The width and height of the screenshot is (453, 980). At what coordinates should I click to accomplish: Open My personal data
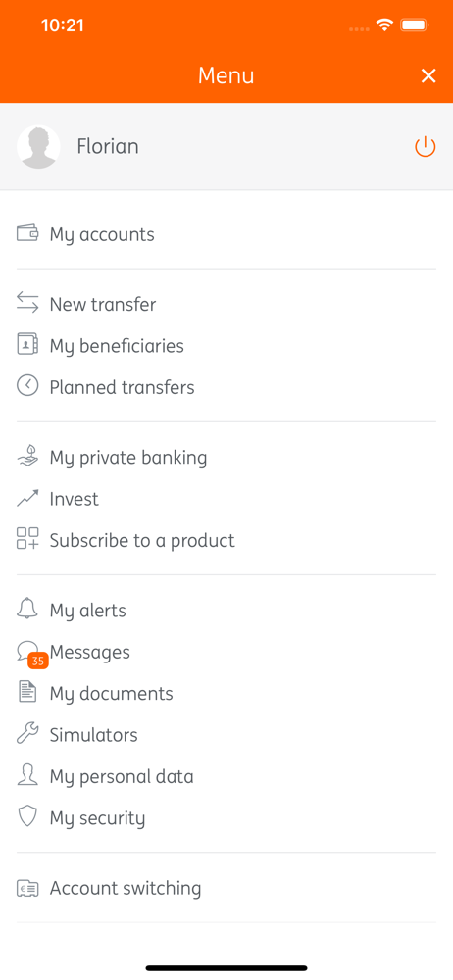(226, 776)
